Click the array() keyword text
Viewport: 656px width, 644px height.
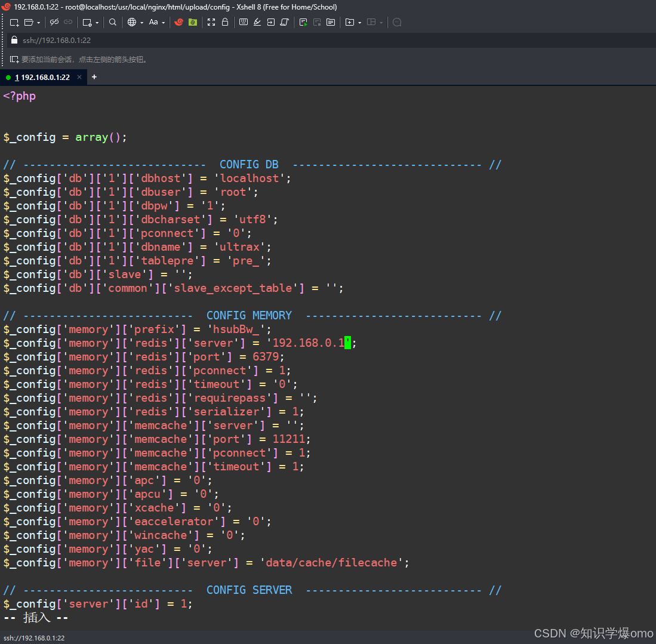(x=98, y=137)
